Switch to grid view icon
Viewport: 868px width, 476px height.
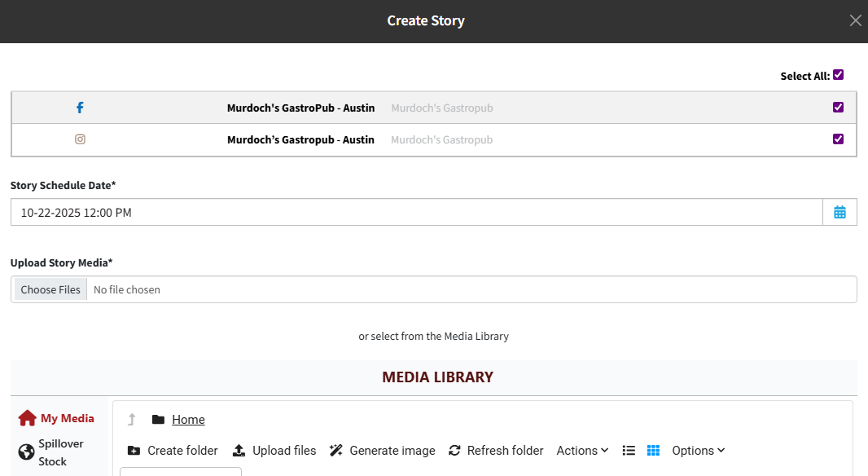tap(653, 451)
